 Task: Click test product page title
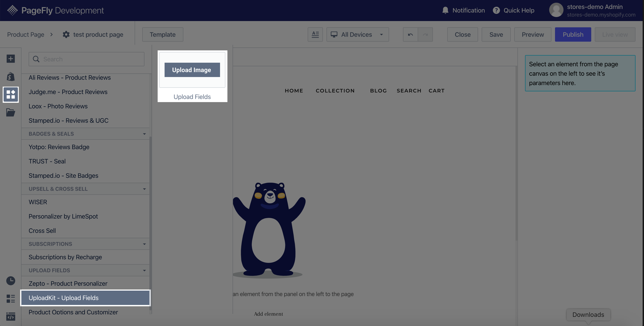point(98,34)
